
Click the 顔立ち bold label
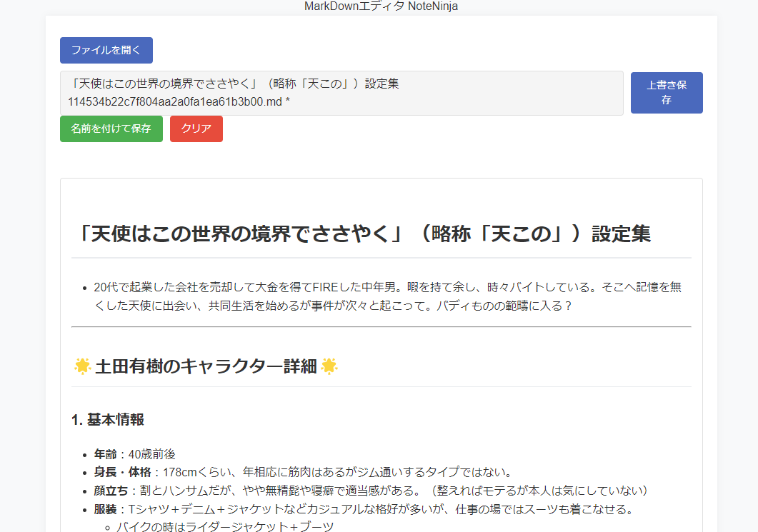point(111,491)
